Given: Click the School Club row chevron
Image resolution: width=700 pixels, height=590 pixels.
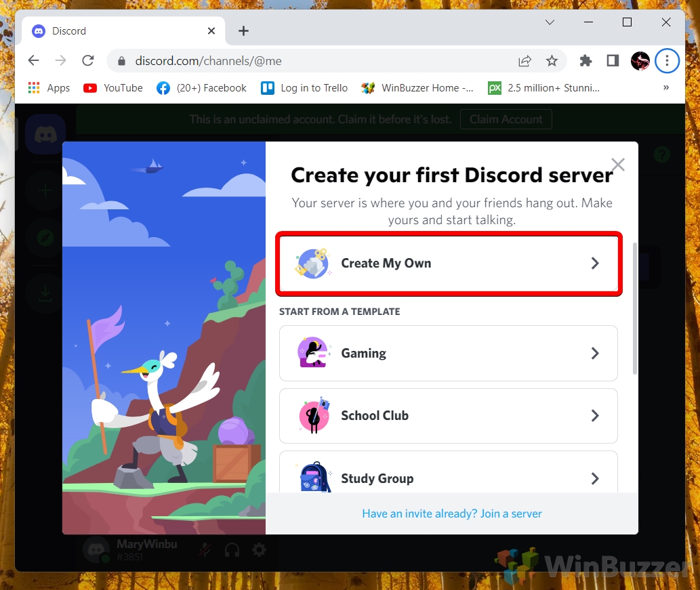Looking at the screenshot, I should pyautogui.click(x=595, y=416).
